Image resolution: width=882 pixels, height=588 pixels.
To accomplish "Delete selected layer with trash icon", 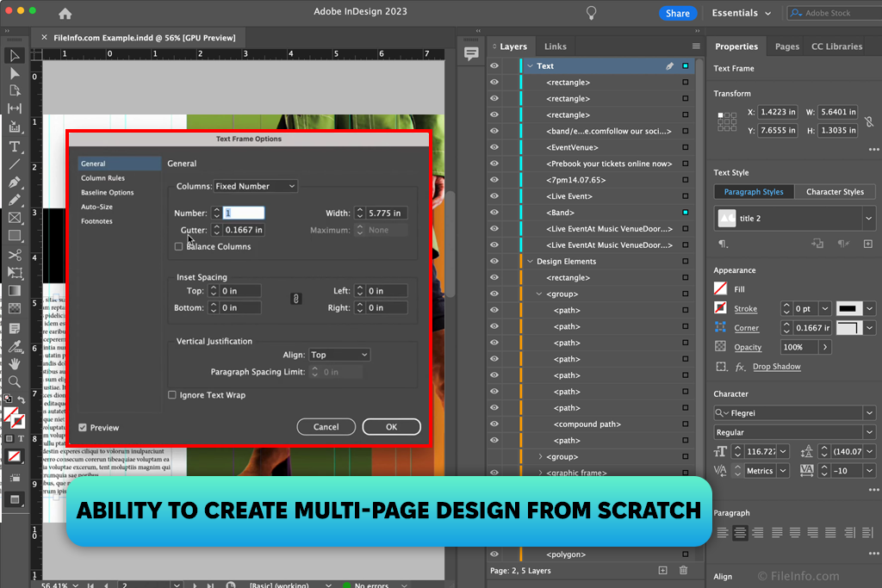I will coord(683,571).
